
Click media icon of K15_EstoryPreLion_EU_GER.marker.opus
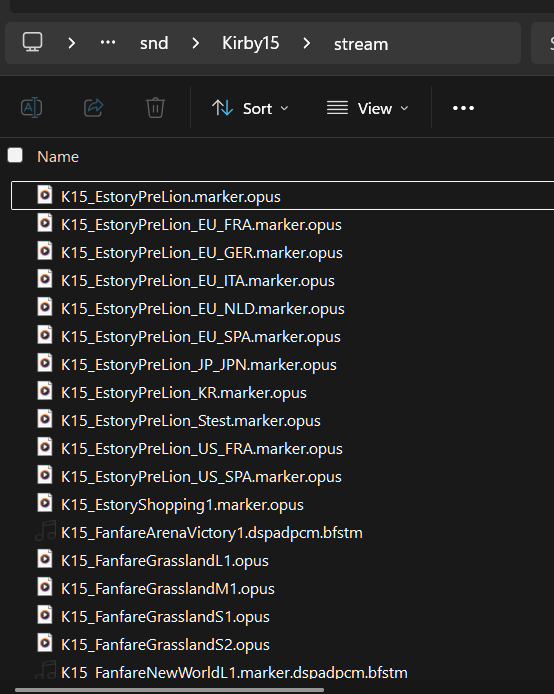click(45, 251)
